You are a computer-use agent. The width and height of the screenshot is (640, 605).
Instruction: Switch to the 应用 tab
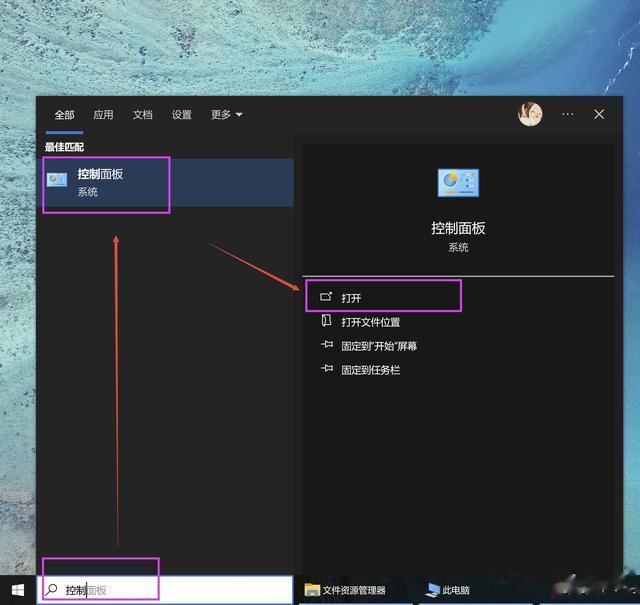click(103, 115)
